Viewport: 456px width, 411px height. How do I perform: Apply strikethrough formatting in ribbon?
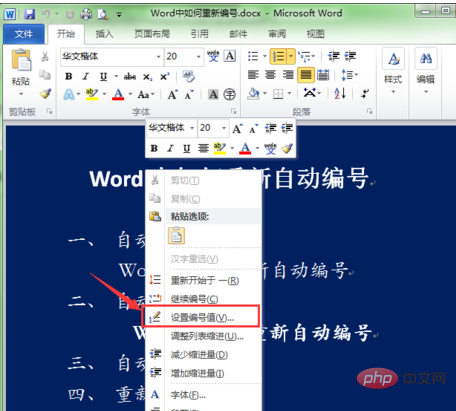point(130,77)
